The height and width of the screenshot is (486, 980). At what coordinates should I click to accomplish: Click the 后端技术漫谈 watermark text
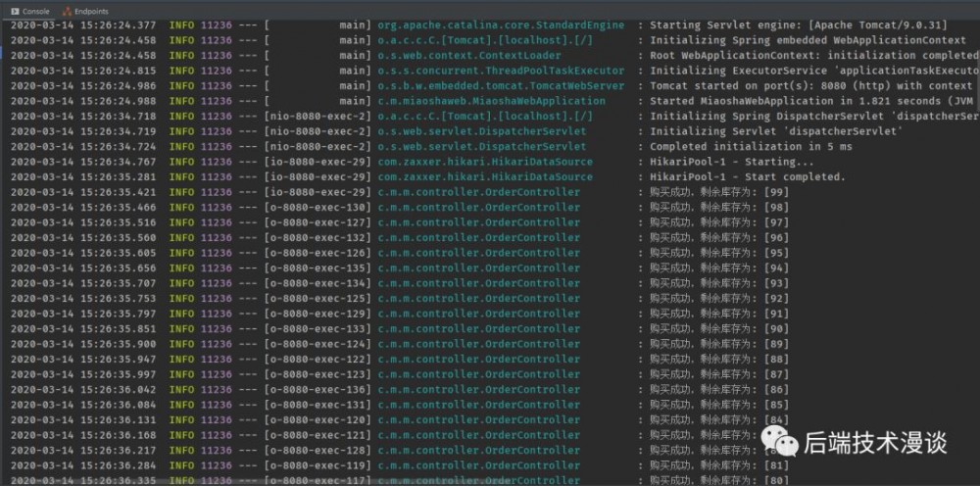tap(876, 443)
